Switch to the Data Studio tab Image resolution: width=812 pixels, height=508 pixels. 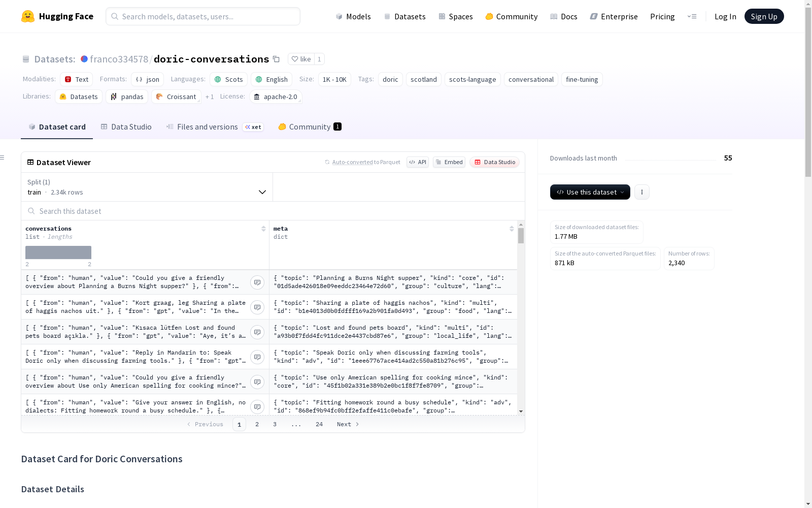(126, 127)
